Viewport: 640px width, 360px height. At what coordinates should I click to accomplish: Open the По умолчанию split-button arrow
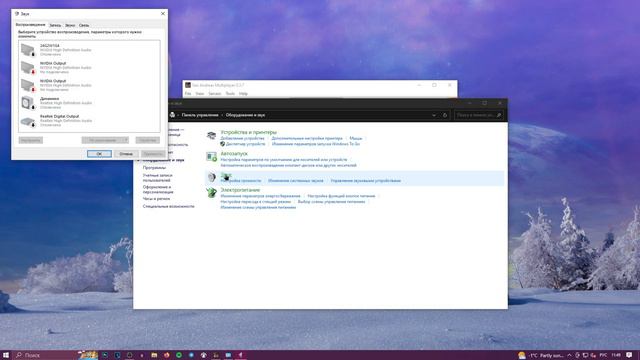click(x=126, y=140)
